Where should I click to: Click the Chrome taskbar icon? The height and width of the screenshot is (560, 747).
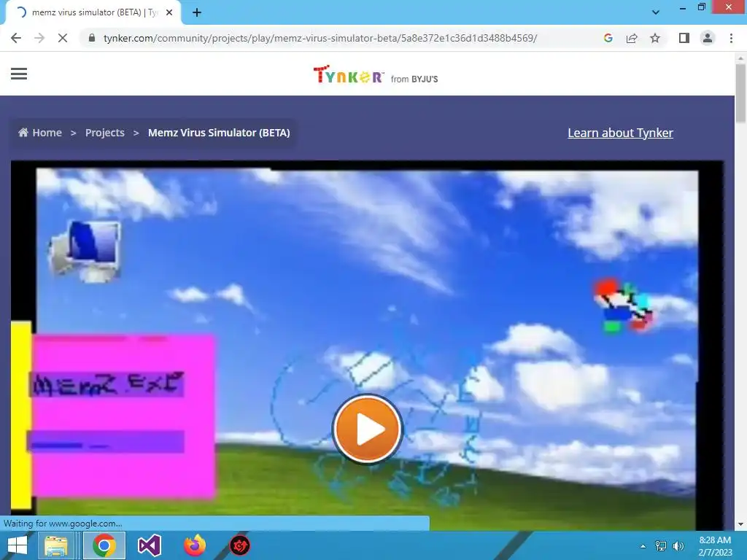[x=104, y=545]
